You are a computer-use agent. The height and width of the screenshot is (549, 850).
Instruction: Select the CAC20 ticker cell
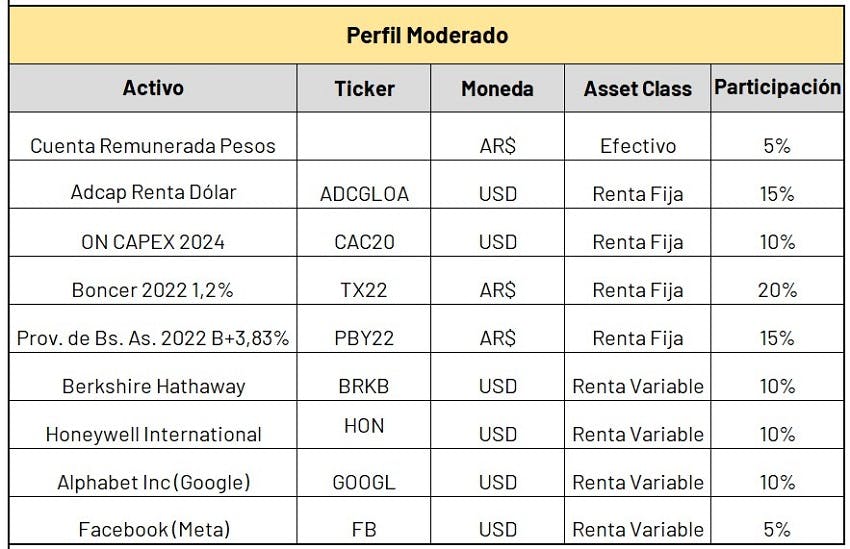tap(364, 233)
